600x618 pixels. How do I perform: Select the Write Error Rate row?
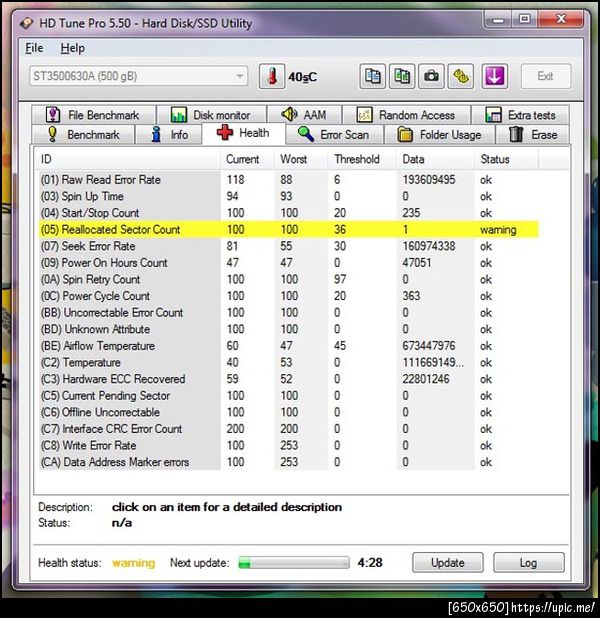(x=289, y=445)
